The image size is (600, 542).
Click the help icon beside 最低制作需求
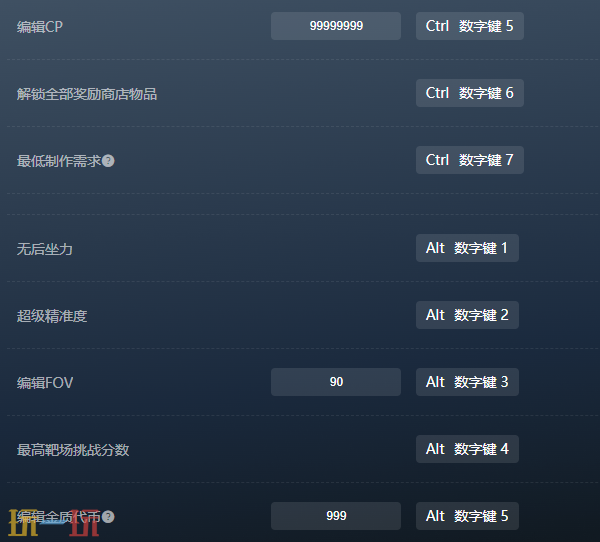(108, 161)
